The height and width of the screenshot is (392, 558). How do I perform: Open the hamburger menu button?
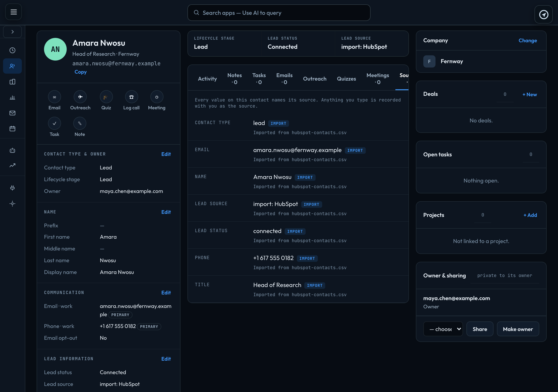point(14,12)
